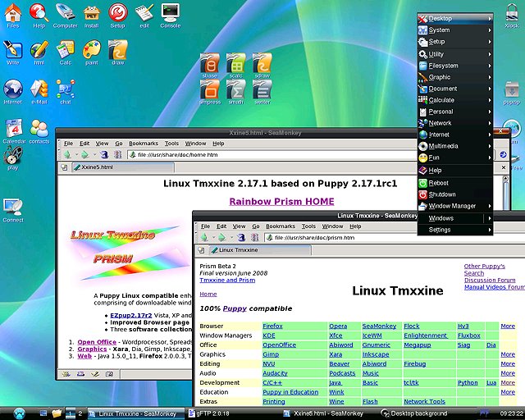This screenshot has width=525, height=420.
Task: Click Reload button in Linux Tmxxine window
Action: (241, 237)
